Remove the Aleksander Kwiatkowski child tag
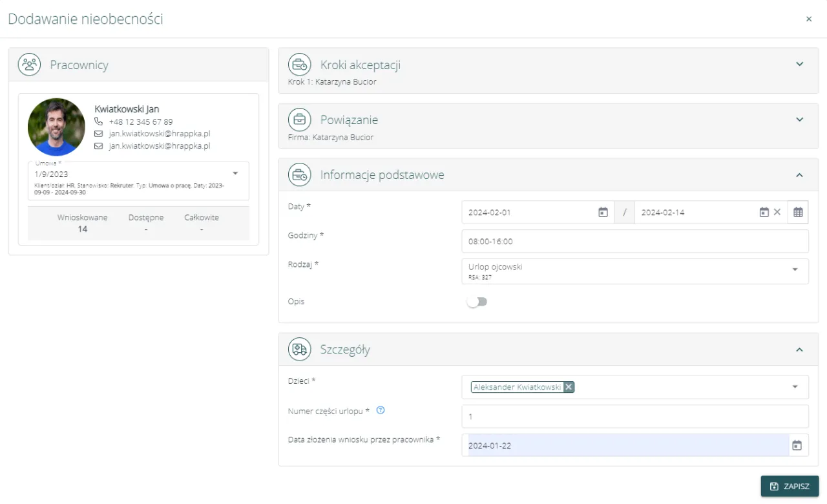 (569, 387)
